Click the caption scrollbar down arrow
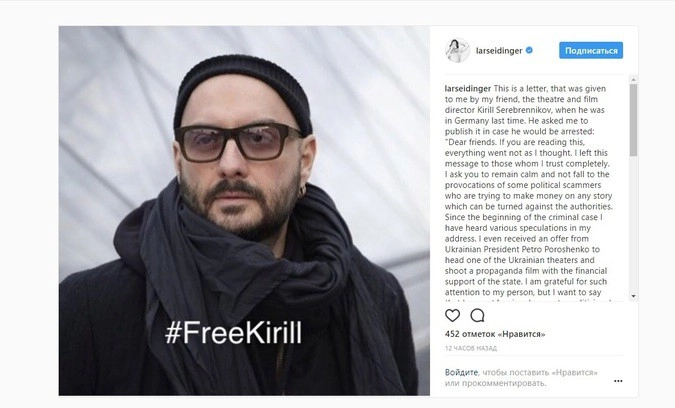 tap(633, 296)
